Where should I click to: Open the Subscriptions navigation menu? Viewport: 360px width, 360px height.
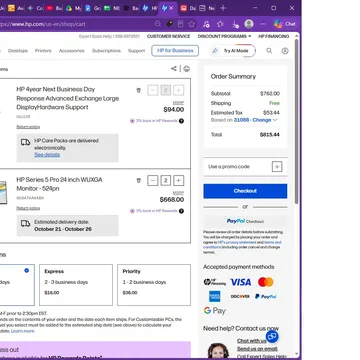click(x=106, y=51)
